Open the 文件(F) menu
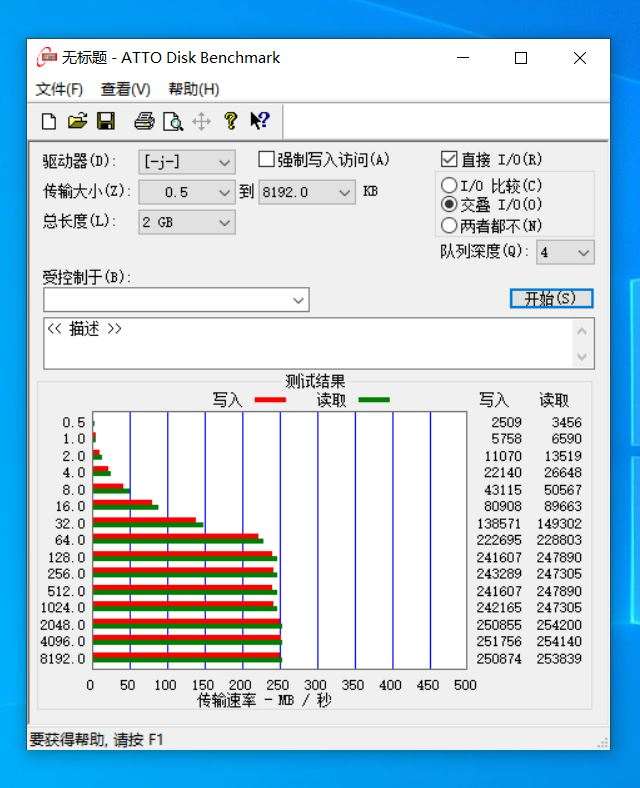This screenshot has width=640, height=788. coord(59,89)
